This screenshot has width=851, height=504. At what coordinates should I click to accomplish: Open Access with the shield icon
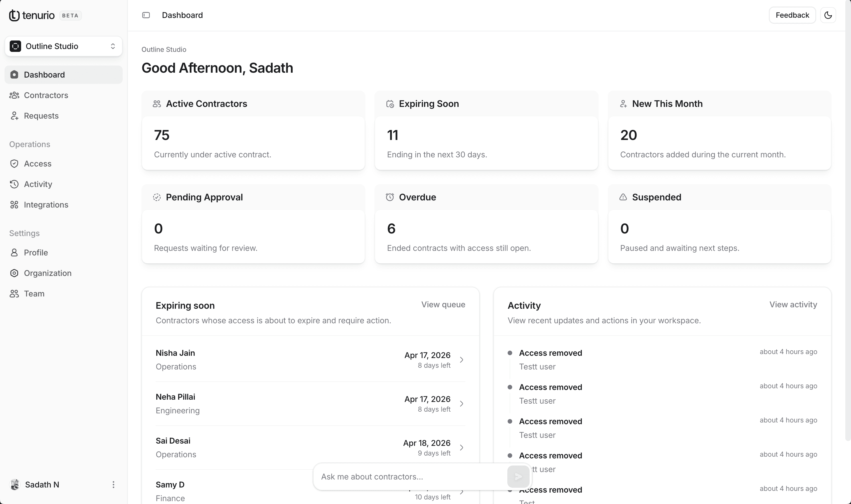pos(14,164)
